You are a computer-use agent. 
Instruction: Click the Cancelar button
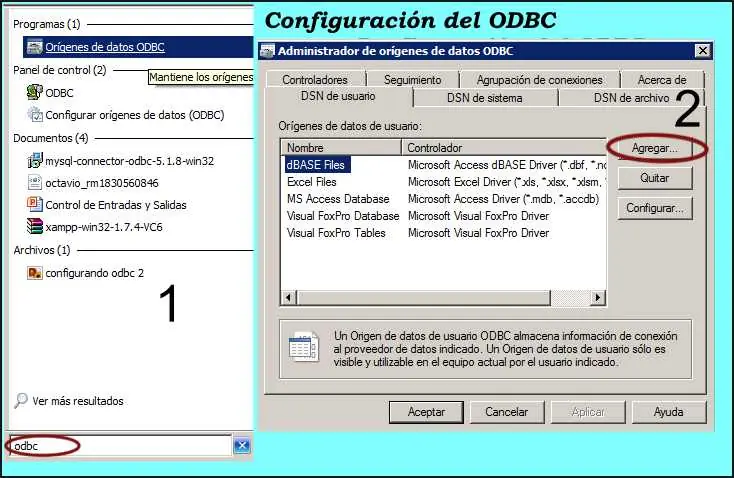coord(506,412)
